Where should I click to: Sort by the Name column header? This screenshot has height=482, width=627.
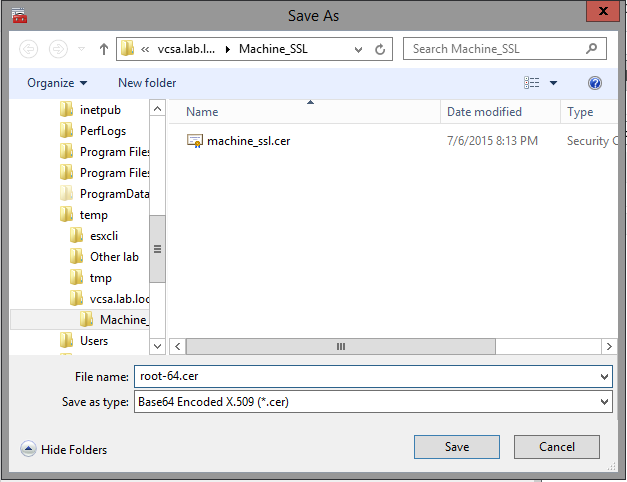[202, 112]
